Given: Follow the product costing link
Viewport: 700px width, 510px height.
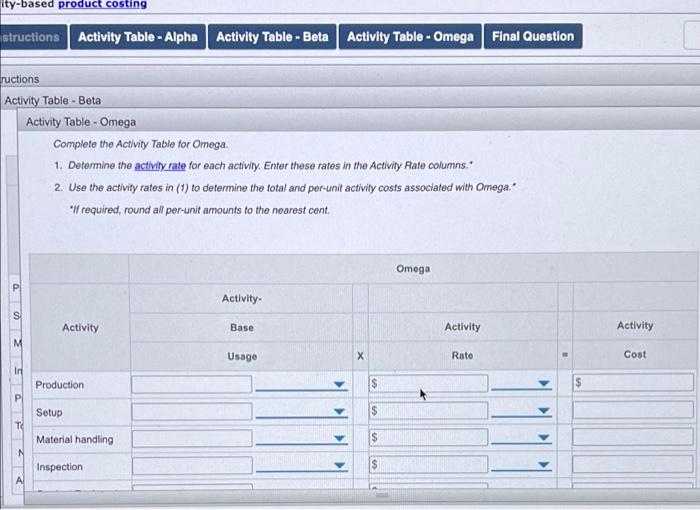Looking at the screenshot, I should (102, 4).
